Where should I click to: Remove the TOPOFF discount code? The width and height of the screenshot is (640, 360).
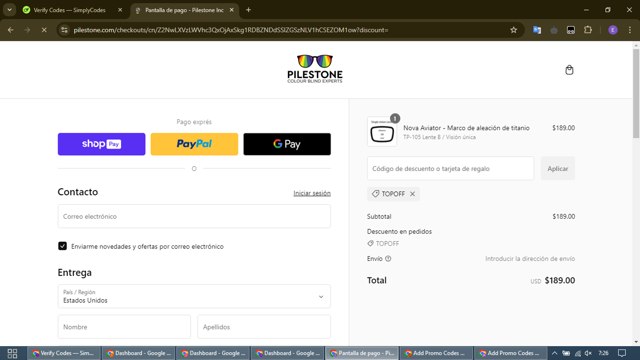click(412, 194)
